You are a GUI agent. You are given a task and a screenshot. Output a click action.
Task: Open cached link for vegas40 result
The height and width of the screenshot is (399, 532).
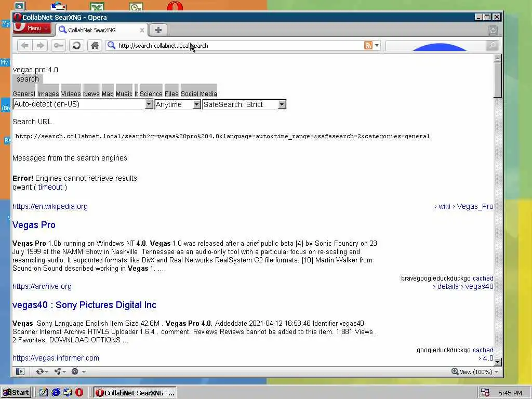[x=483, y=350]
